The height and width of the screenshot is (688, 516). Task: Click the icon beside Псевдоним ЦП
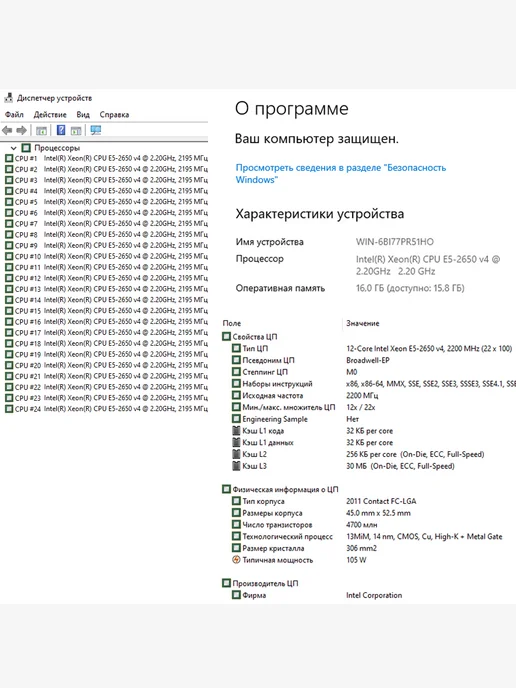click(x=236, y=360)
